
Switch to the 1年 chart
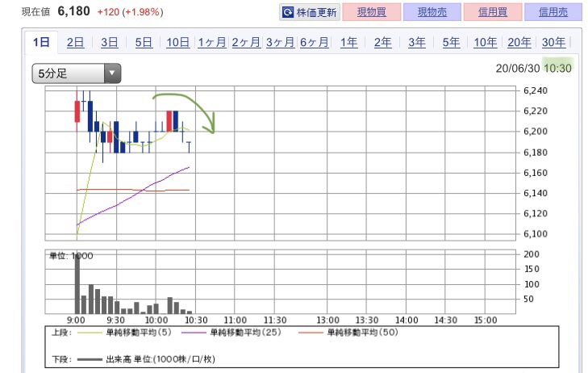(348, 42)
